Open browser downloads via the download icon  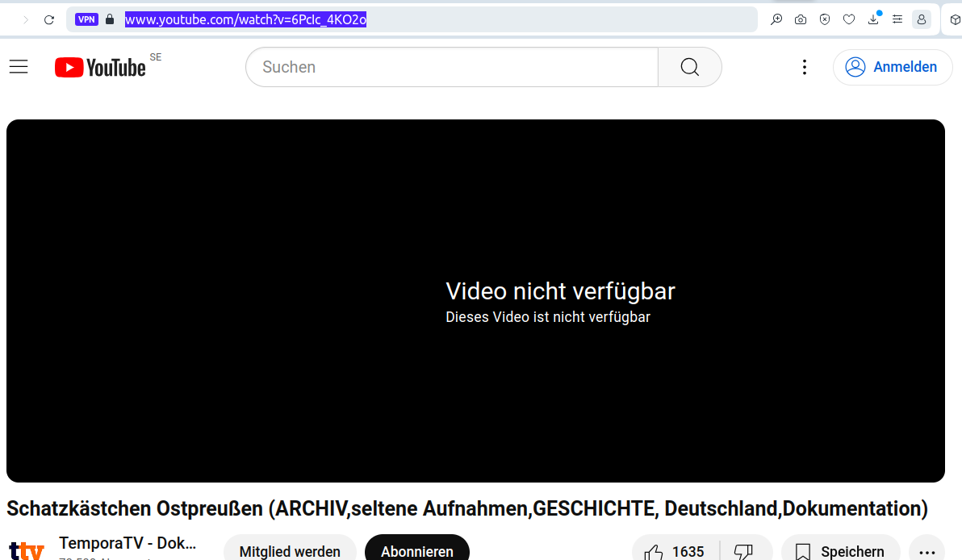click(x=873, y=19)
